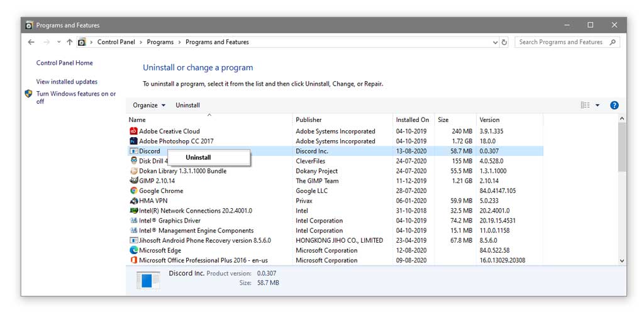Click the scrollbar up arrow

(622, 119)
